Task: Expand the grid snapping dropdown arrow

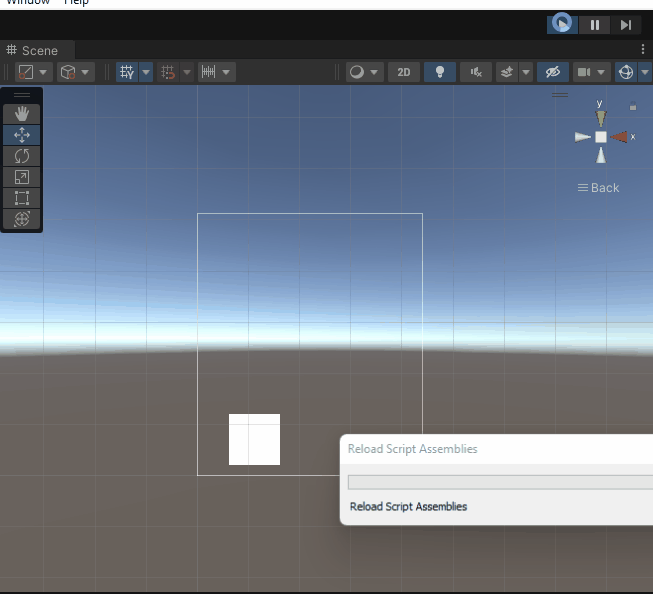Action: pos(146,72)
